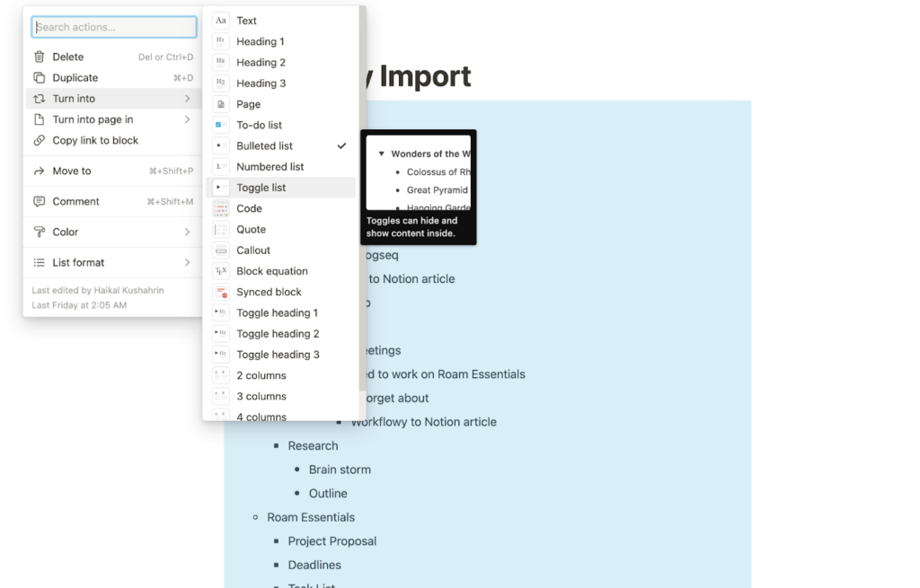Click the Brain storm bullet text
920x588 pixels.
[x=340, y=470]
